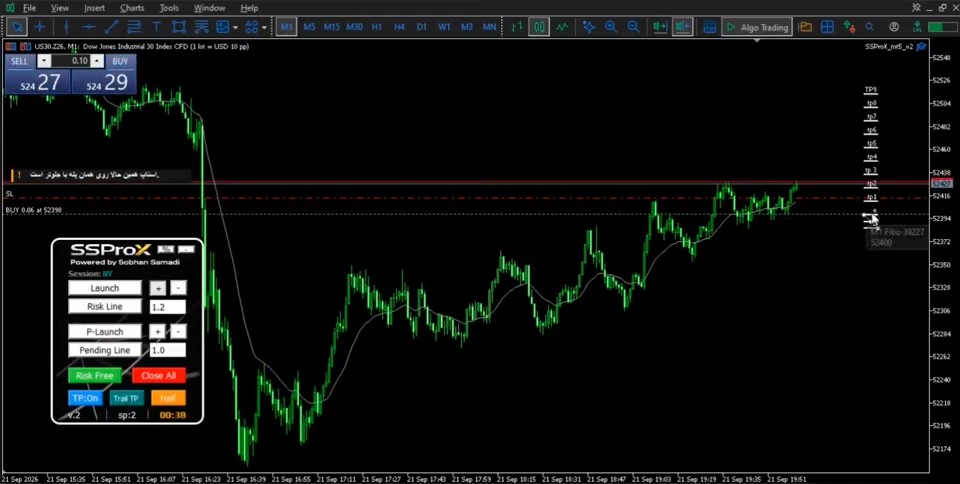Activate the crosshair tool
Image resolution: width=960 pixels, height=484 pixels.
coord(40,27)
